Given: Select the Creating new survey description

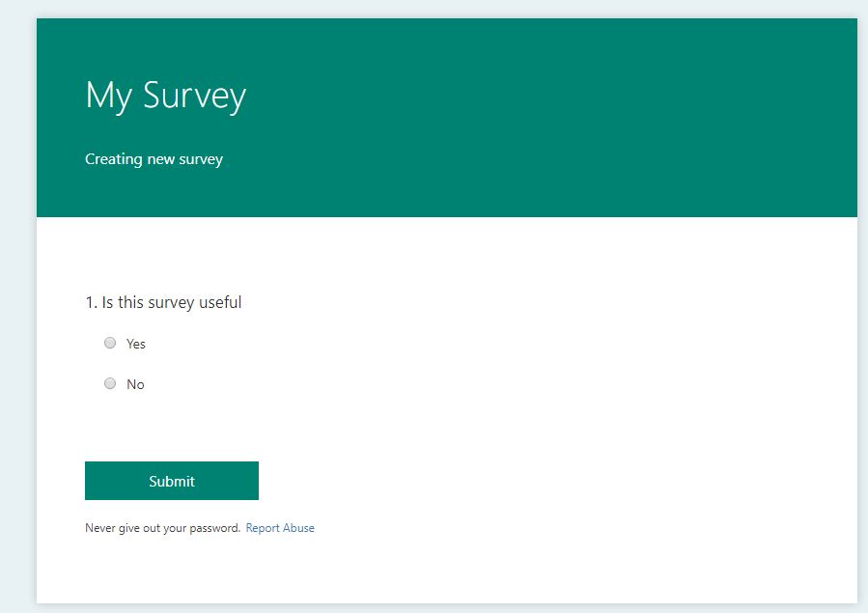Looking at the screenshot, I should pos(154,158).
